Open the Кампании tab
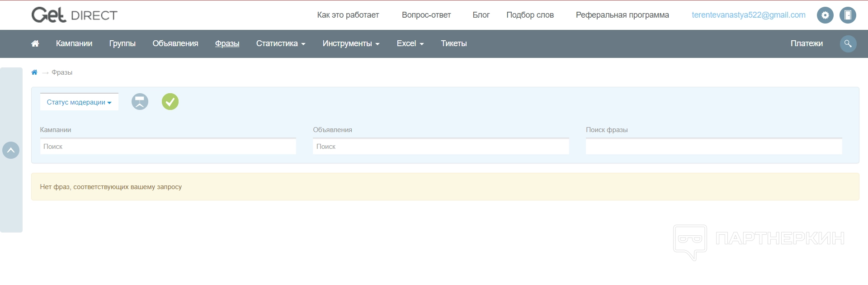This screenshot has width=868, height=285. click(x=74, y=43)
